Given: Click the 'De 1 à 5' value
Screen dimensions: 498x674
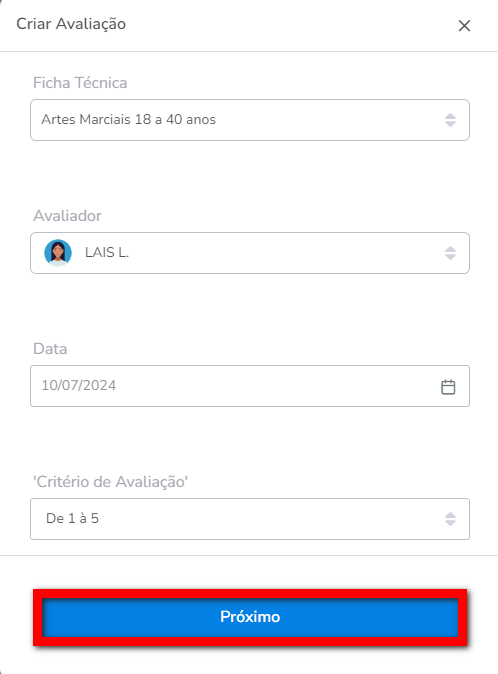Looking at the screenshot, I should (72, 518).
